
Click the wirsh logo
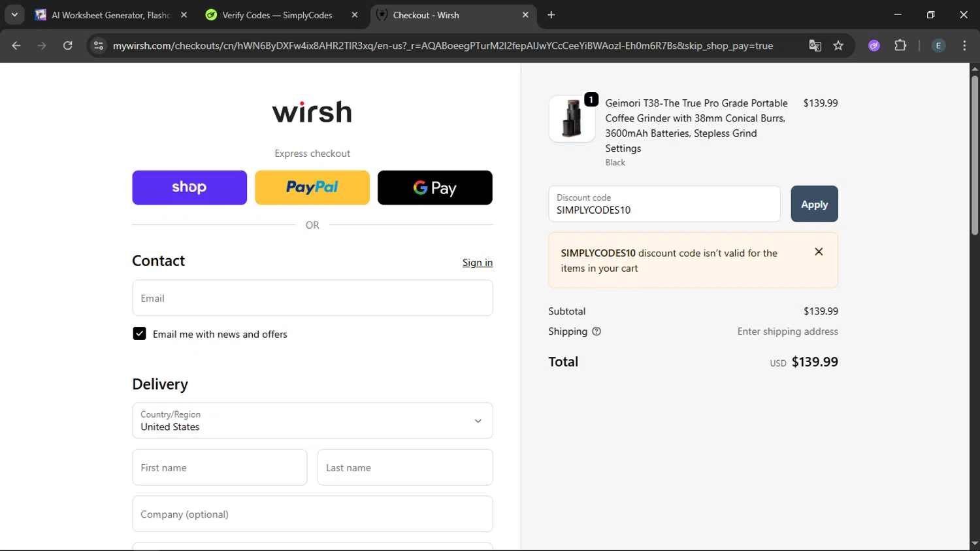[312, 112]
